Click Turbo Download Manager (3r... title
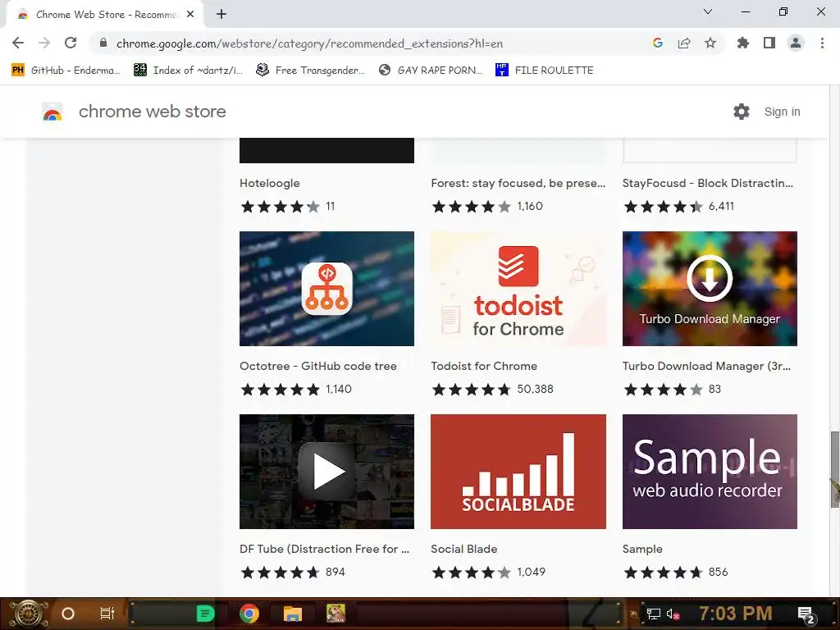This screenshot has width=840, height=630. tap(706, 367)
